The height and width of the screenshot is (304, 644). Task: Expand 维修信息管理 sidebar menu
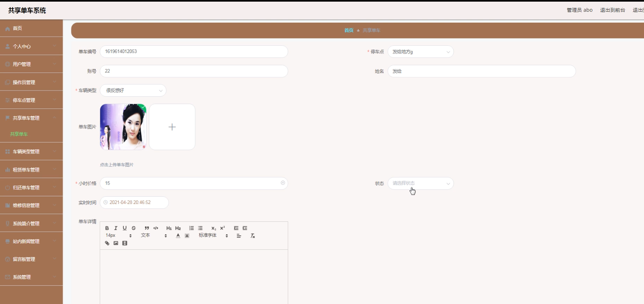tap(31, 205)
